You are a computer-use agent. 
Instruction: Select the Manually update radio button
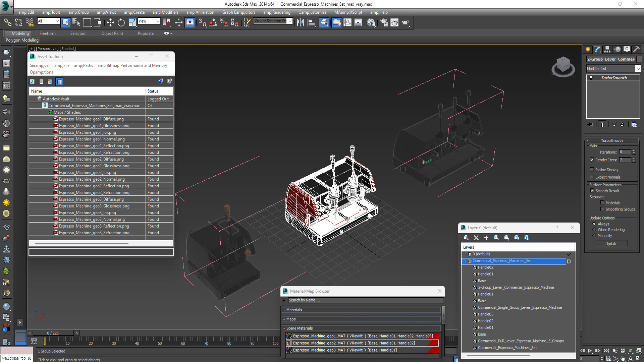pyautogui.click(x=594, y=236)
